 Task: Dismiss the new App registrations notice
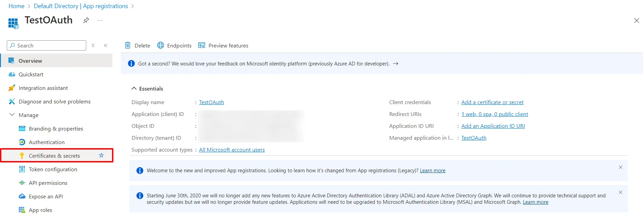[x=620, y=167]
